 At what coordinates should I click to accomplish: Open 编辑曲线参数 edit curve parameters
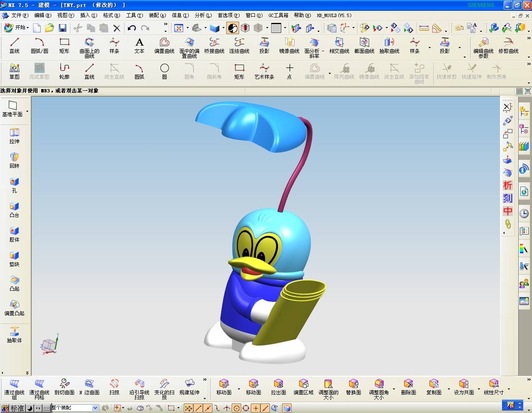coord(483,47)
